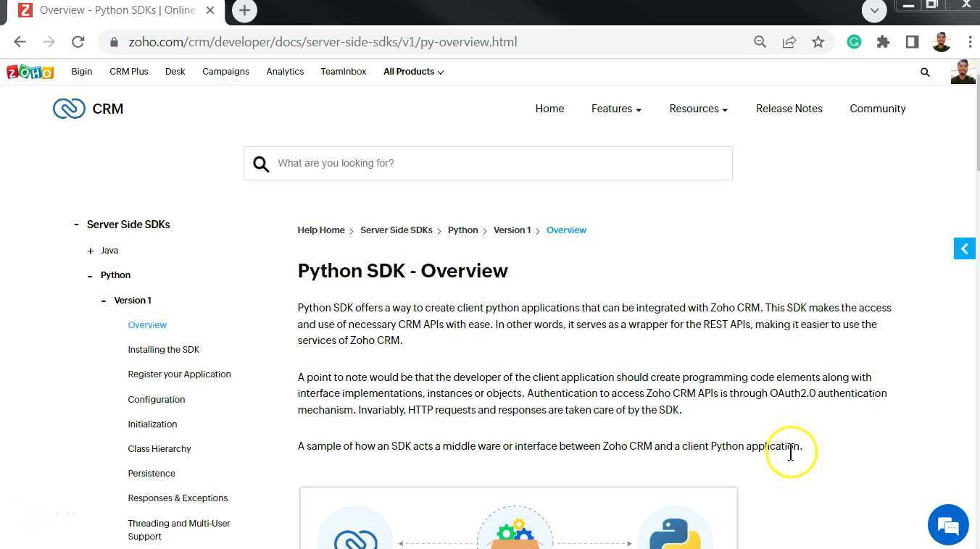The height and width of the screenshot is (549, 980).
Task: Open the Grammarly extension icon
Action: coord(854,42)
